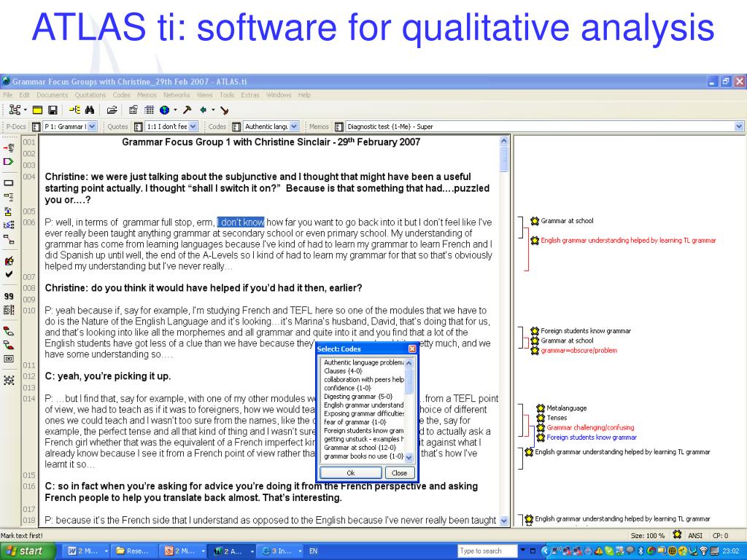Open the Codes manager icon
Viewport: 747px width, 560px height.
tap(236, 127)
